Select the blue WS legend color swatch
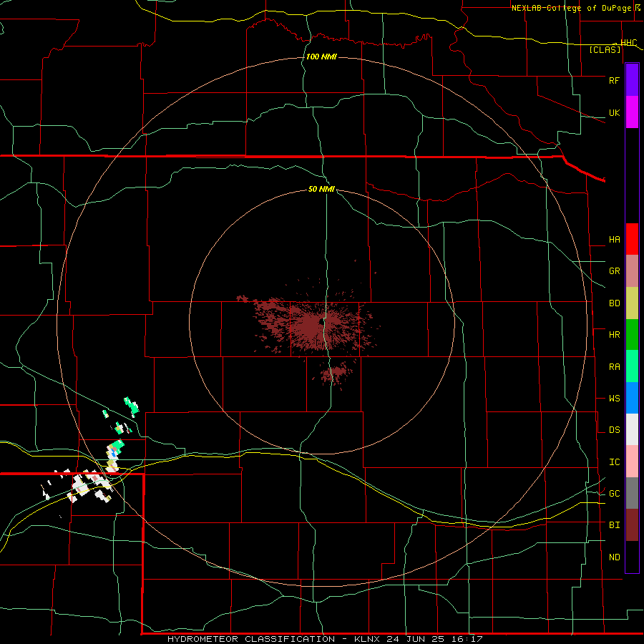 (632, 398)
